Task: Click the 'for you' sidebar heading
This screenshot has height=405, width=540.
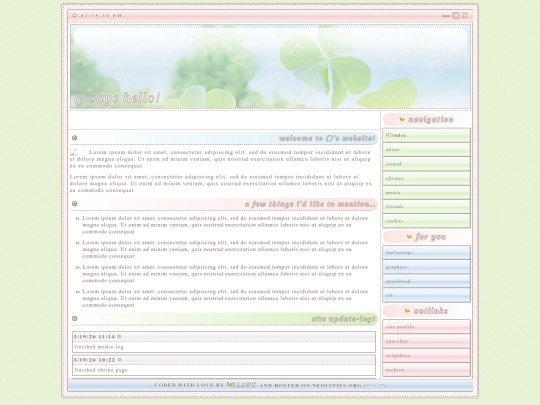Action: point(430,237)
